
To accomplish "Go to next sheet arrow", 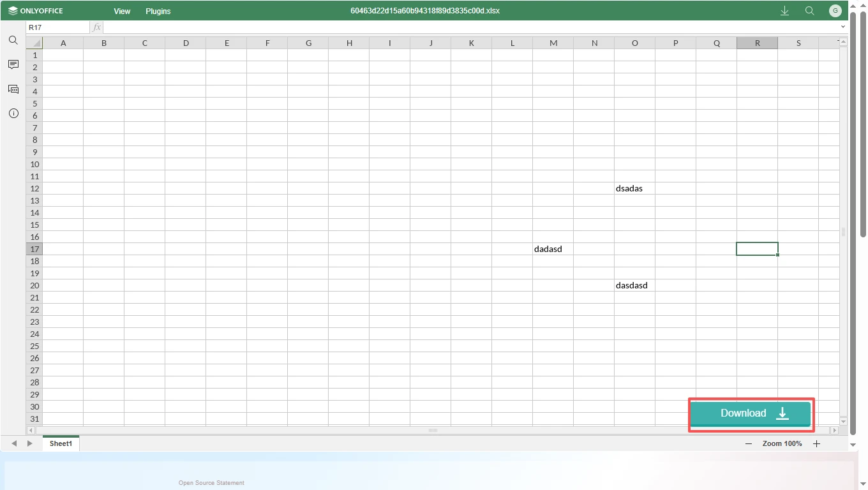I will coord(29,443).
